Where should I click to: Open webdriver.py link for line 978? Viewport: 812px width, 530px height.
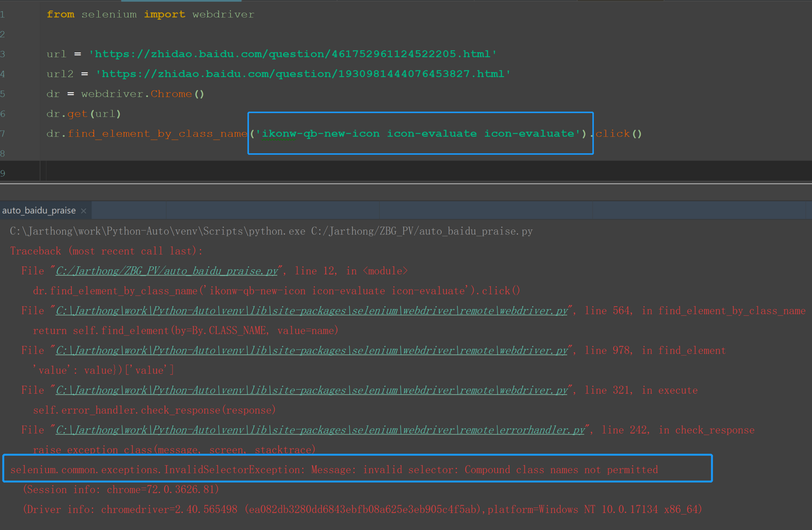312,350
